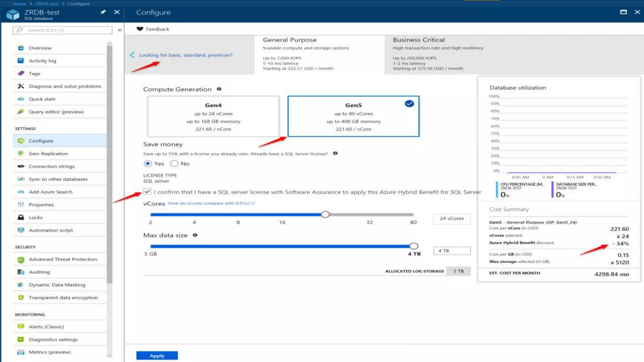Collapse the sidebar with double chevron

119,30
